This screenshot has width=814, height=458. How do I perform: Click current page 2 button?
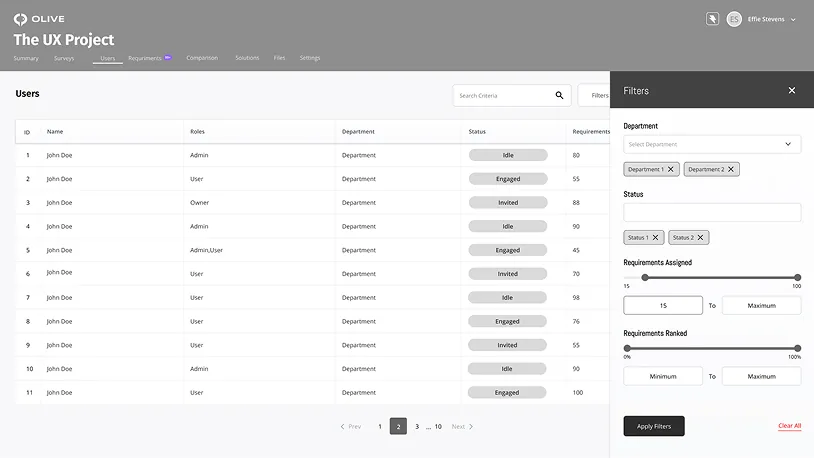coord(398,426)
